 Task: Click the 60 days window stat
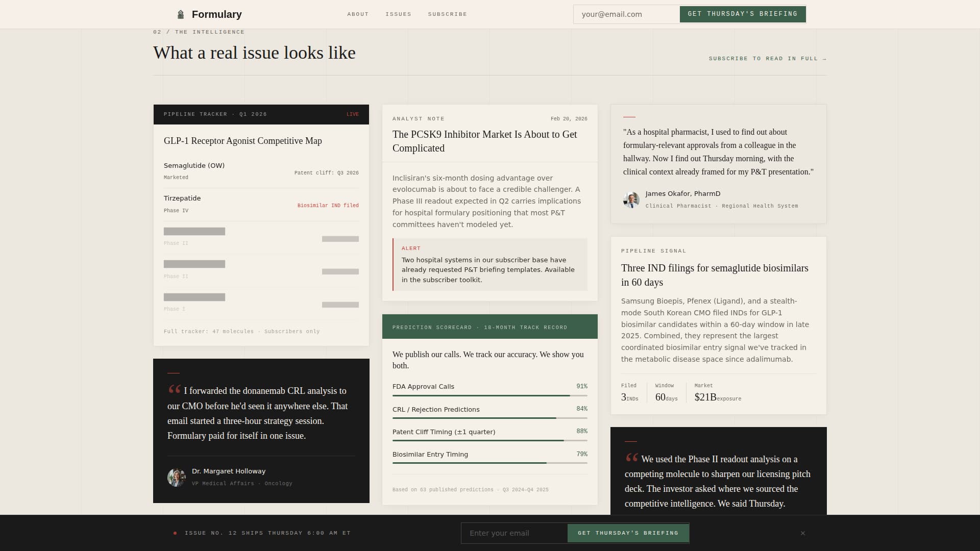(667, 397)
